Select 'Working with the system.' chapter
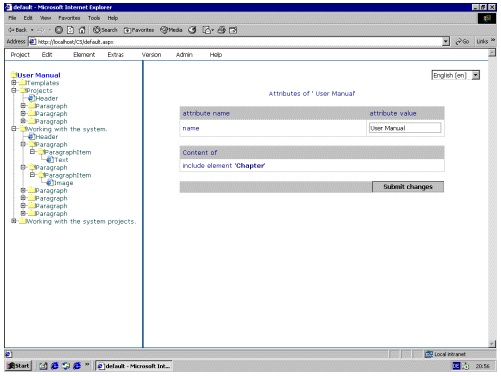The height and width of the screenshot is (376, 501). coord(67,129)
